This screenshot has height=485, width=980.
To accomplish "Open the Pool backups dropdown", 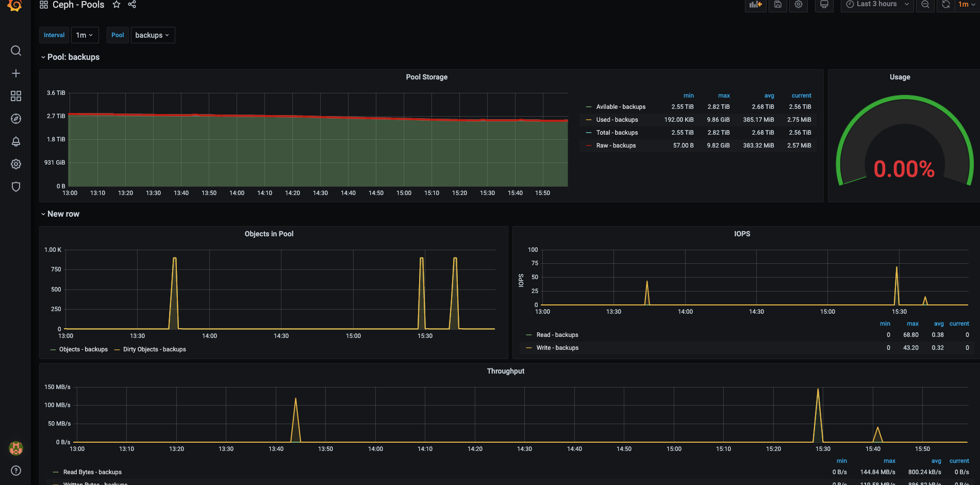I will pyautogui.click(x=153, y=35).
